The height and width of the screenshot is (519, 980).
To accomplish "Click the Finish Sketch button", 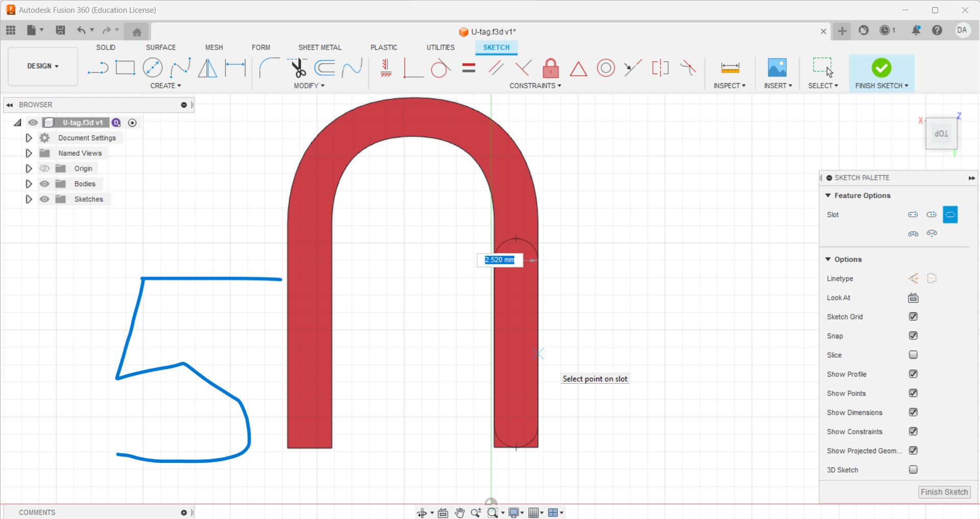I will point(944,492).
